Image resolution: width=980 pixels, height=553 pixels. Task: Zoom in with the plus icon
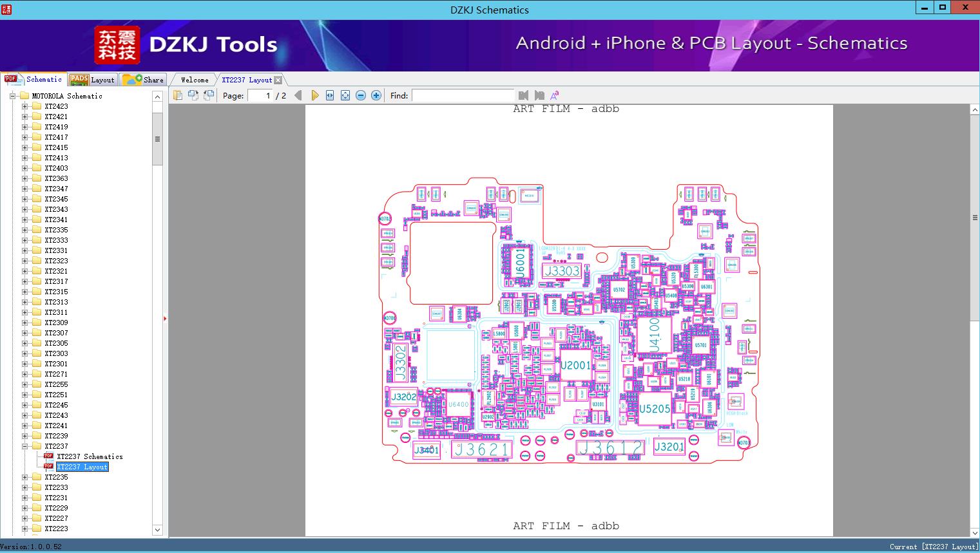[x=376, y=95]
